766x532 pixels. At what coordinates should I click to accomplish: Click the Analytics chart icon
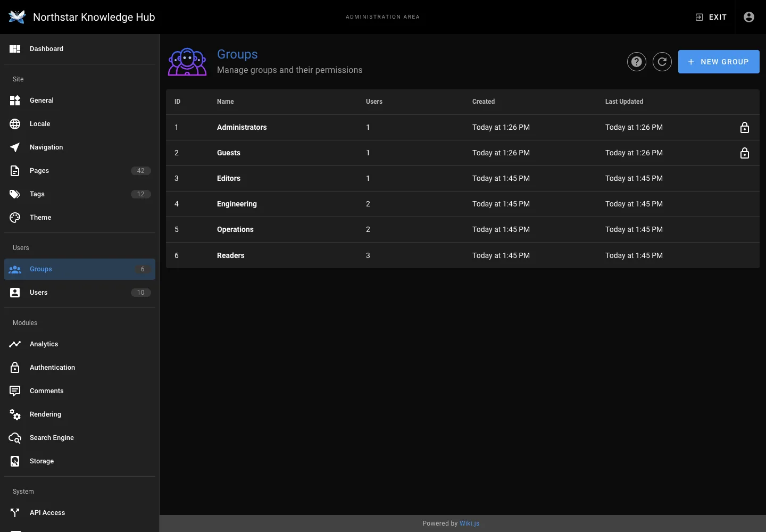point(15,344)
